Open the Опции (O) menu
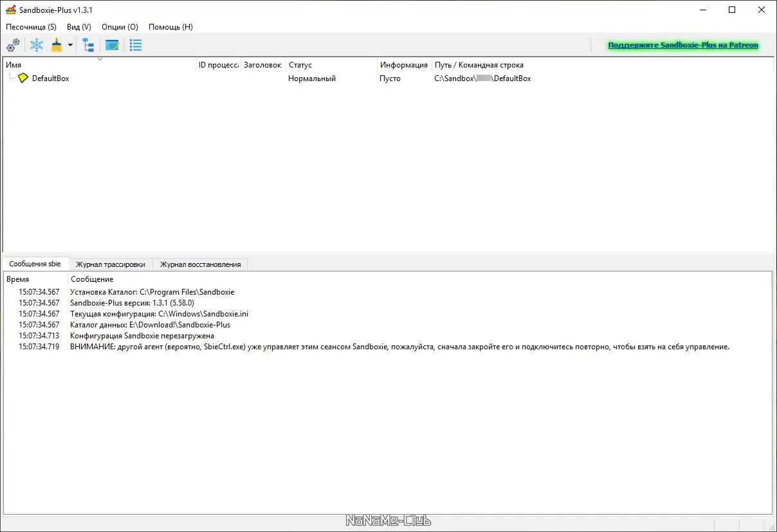Image resolution: width=777 pixels, height=532 pixels. (x=120, y=27)
